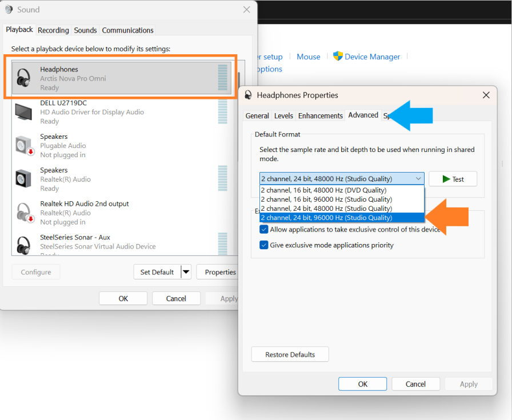Click the DELL U2719DC level meter
Viewport: 512px width, 420px height.
pyautogui.click(x=222, y=111)
